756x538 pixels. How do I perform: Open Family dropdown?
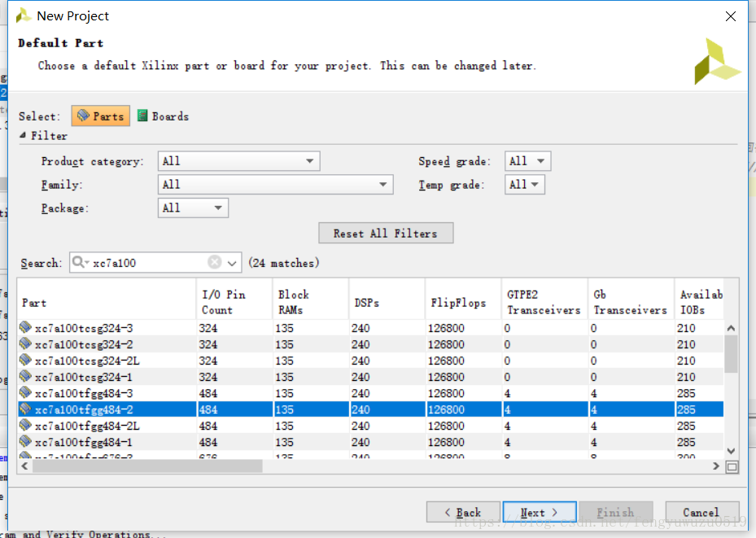click(275, 185)
